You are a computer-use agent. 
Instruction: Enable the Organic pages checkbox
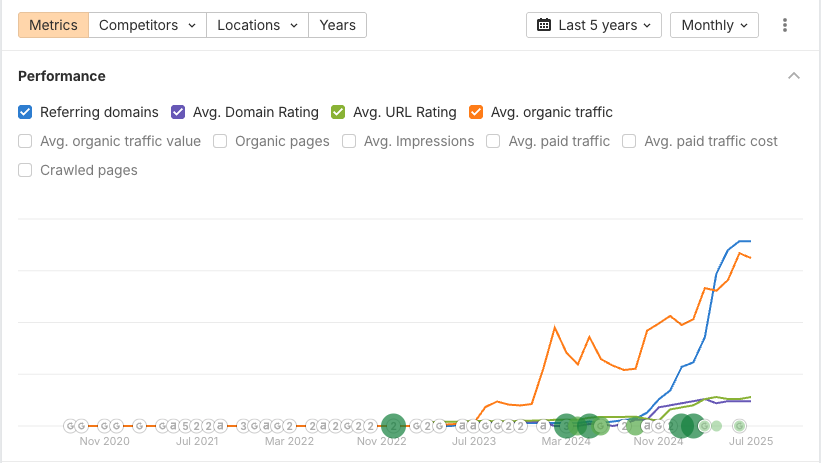click(x=221, y=141)
